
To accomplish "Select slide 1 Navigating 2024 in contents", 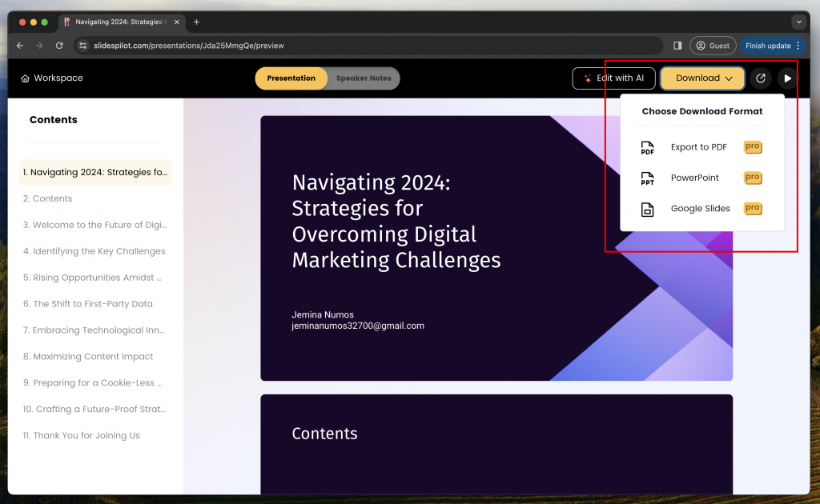I will click(x=95, y=172).
